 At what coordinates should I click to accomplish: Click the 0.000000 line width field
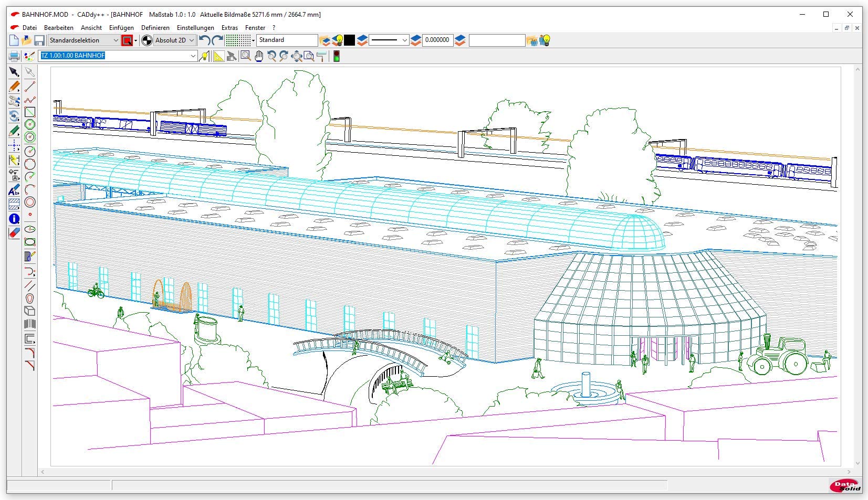[438, 40]
